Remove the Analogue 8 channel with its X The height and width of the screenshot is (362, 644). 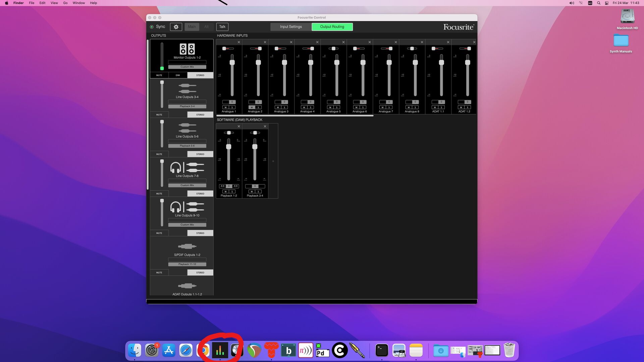pyautogui.click(x=422, y=42)
